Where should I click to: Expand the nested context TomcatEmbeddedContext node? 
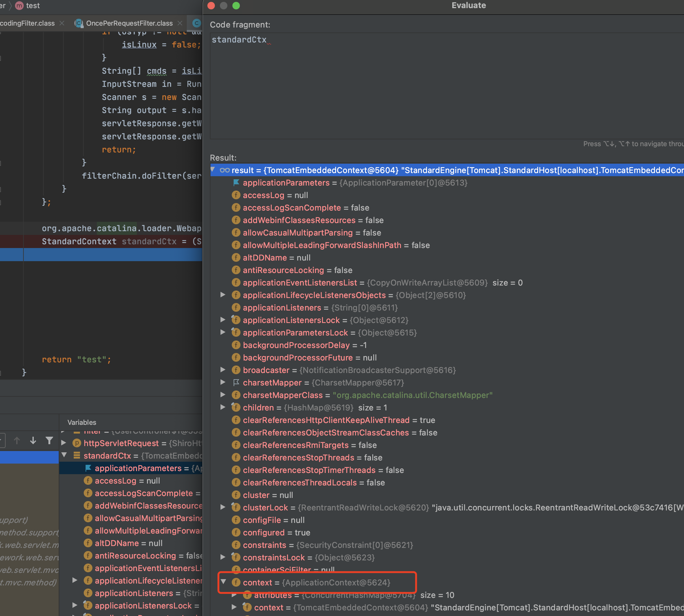(x=234, y=607)
